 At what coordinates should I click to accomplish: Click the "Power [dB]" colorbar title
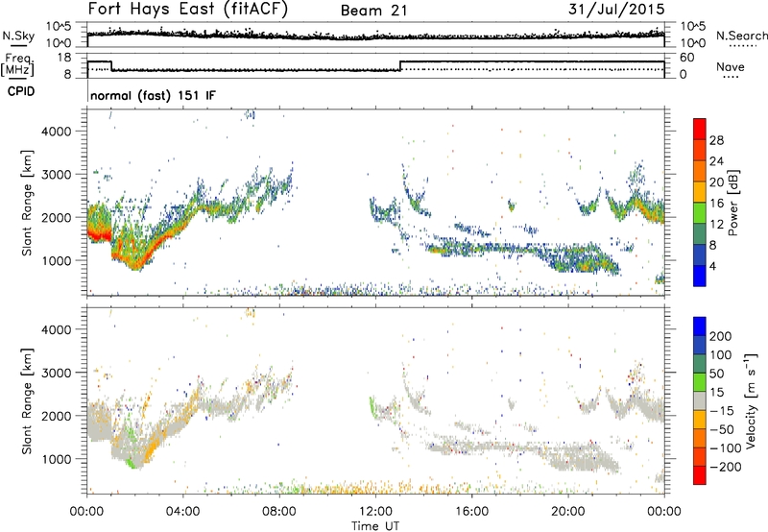733,203
